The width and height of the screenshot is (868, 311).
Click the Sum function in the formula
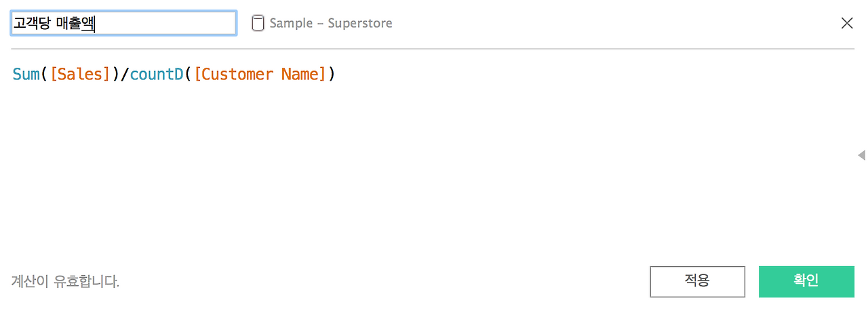[26, 75]
